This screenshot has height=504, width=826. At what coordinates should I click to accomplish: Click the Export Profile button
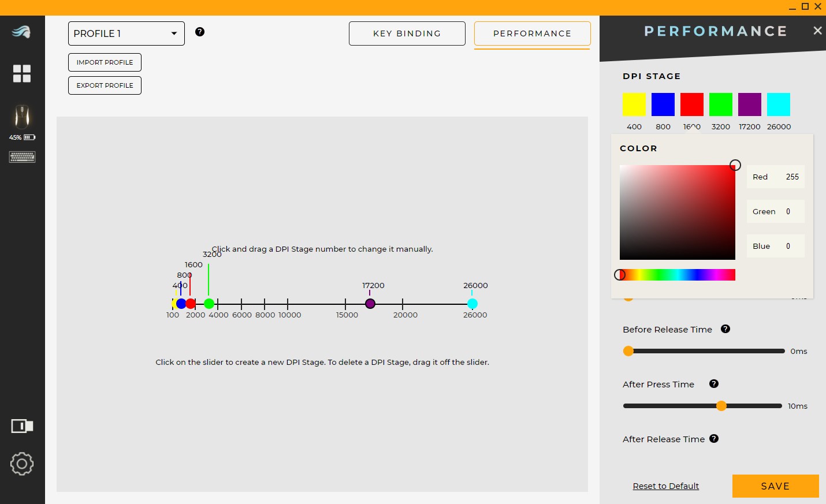pyautogui.click(x=105, y=85)
